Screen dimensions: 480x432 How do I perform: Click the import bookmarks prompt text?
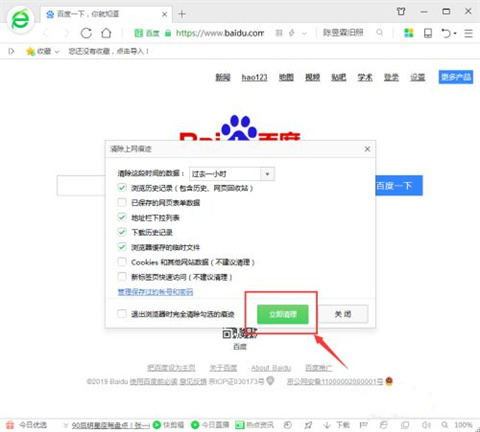[109, 51]
